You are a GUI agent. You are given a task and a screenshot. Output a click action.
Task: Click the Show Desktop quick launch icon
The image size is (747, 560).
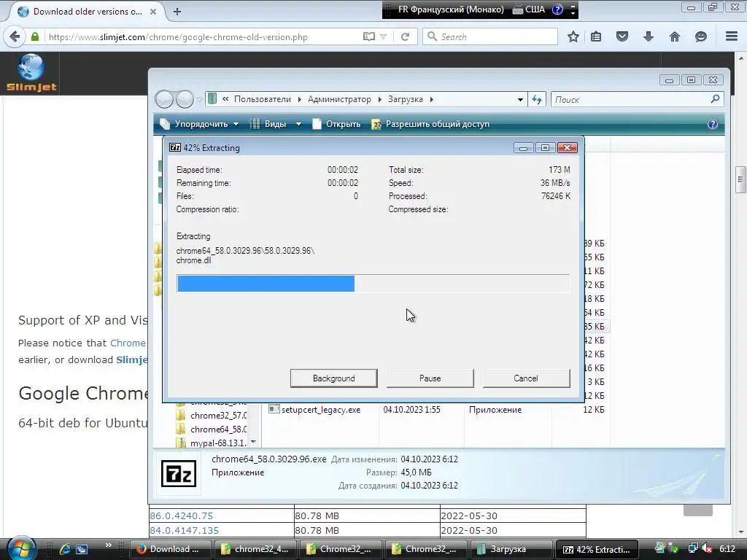click(x=82, y=549)
